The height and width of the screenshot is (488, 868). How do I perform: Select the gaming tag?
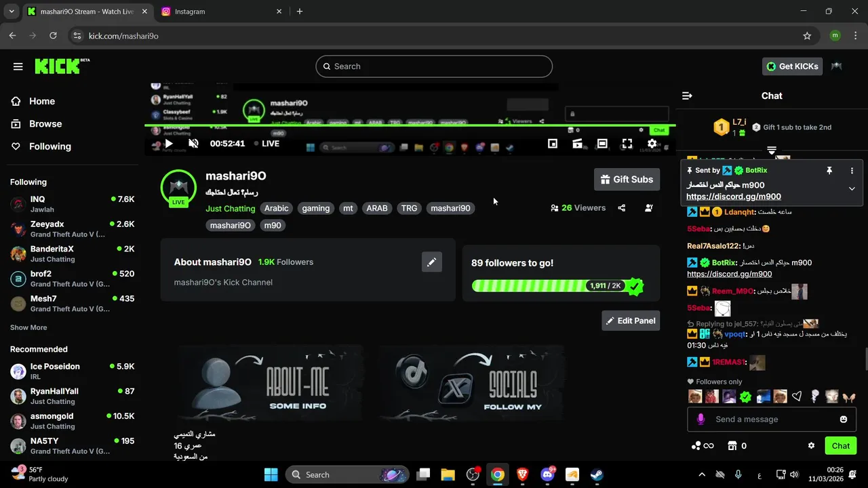(x=315, y=209)
